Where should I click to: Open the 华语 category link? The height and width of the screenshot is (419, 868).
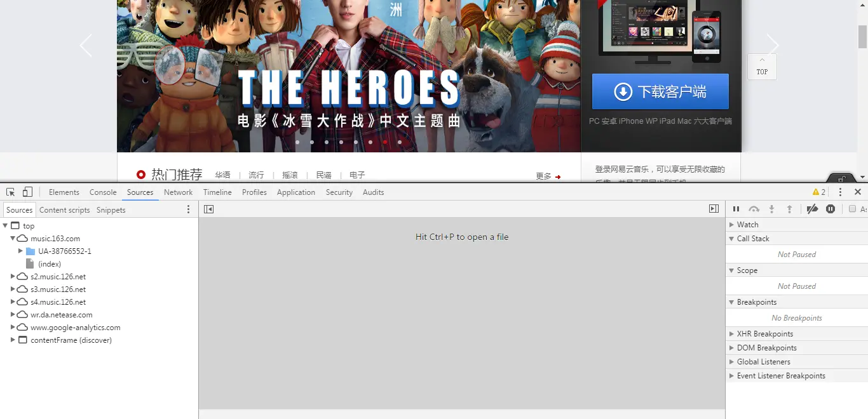[x=222, y=175]
